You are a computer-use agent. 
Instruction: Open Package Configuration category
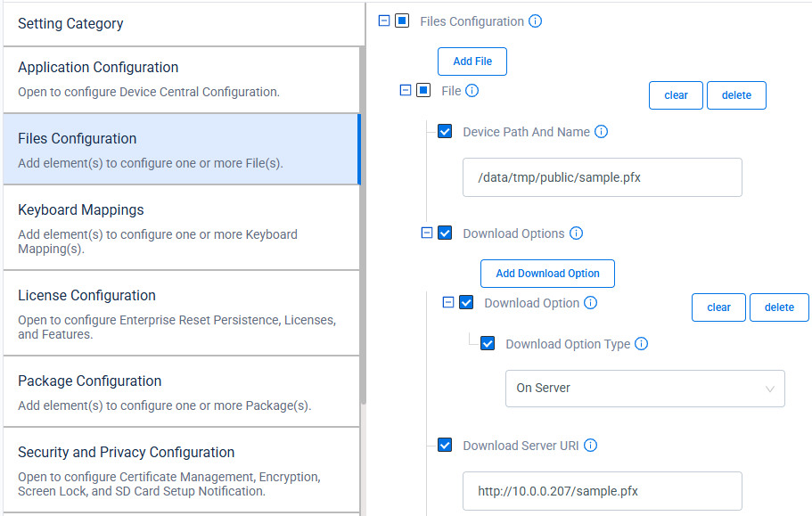(x=181, y=392)
